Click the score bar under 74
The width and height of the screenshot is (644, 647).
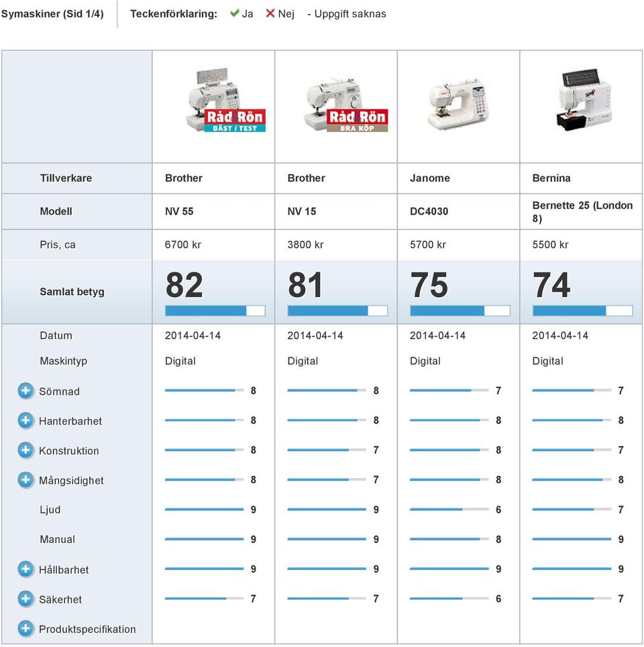(x=582, y=310)
